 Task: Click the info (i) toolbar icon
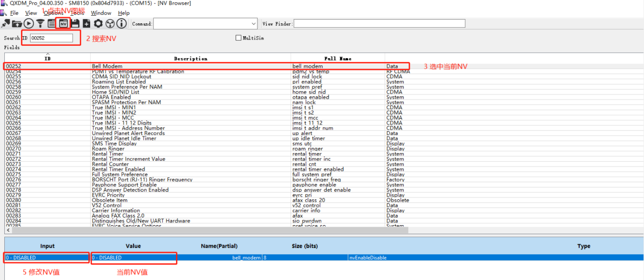tap(121, 23)
